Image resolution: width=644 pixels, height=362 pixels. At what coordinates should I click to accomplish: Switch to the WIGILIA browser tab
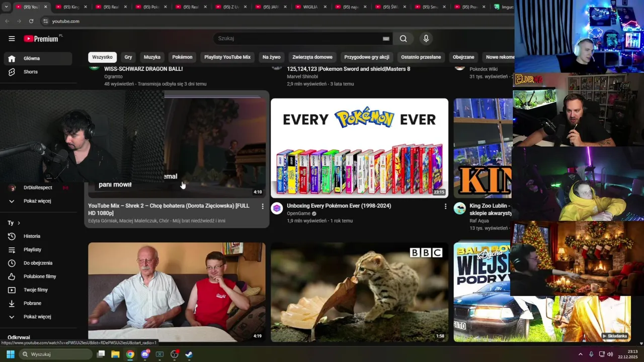310,7
